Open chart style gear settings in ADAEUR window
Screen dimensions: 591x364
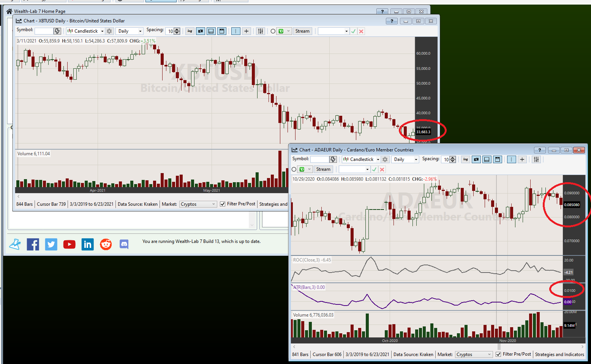pyautogui.click(x=385, y=159)
